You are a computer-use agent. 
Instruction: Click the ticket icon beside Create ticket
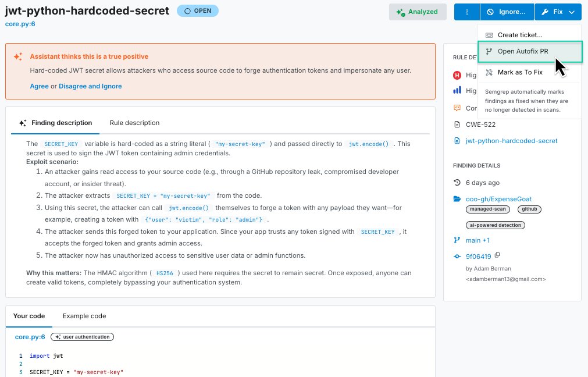point(489,35)
